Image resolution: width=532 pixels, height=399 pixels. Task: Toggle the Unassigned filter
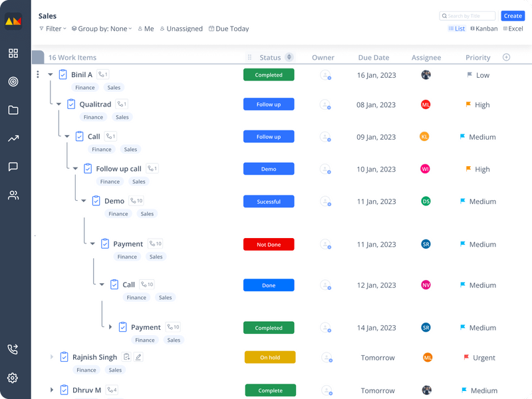coord(181,29)
